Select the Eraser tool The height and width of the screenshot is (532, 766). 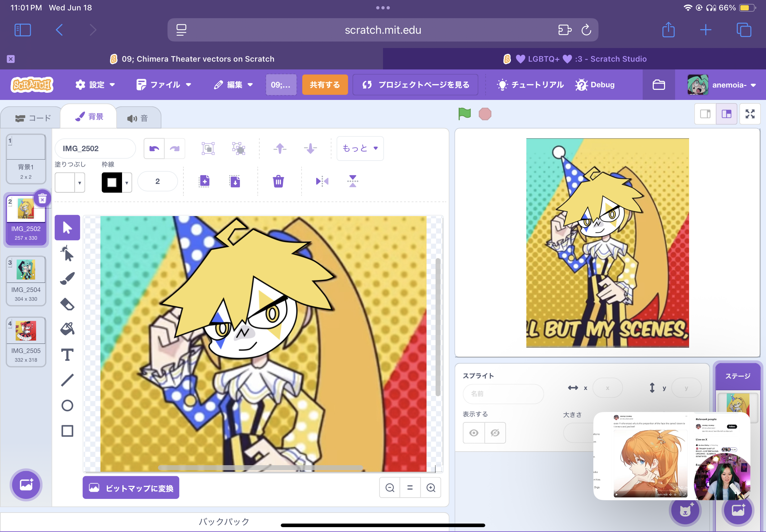point(68,304)
